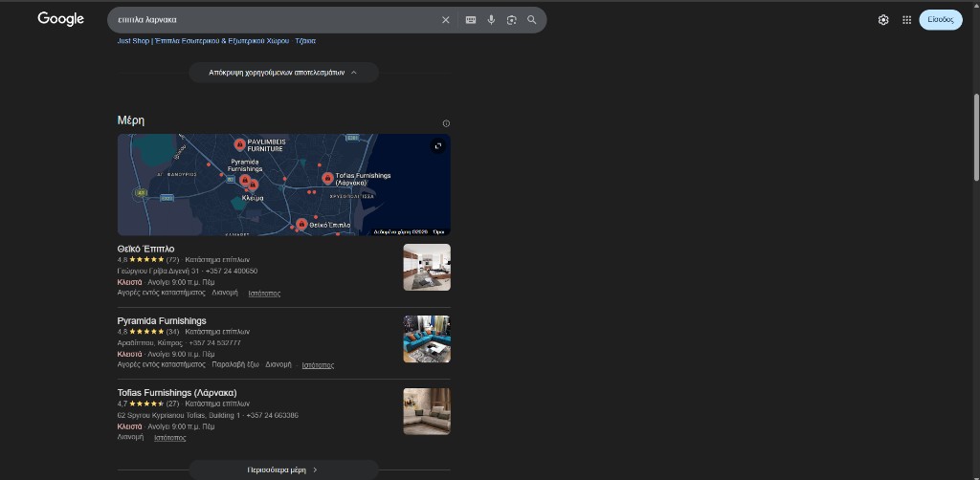Click the address 62 Spyrou Kyprianou Tofias
The image size is (980, 480).
click(x=179, y=415)
